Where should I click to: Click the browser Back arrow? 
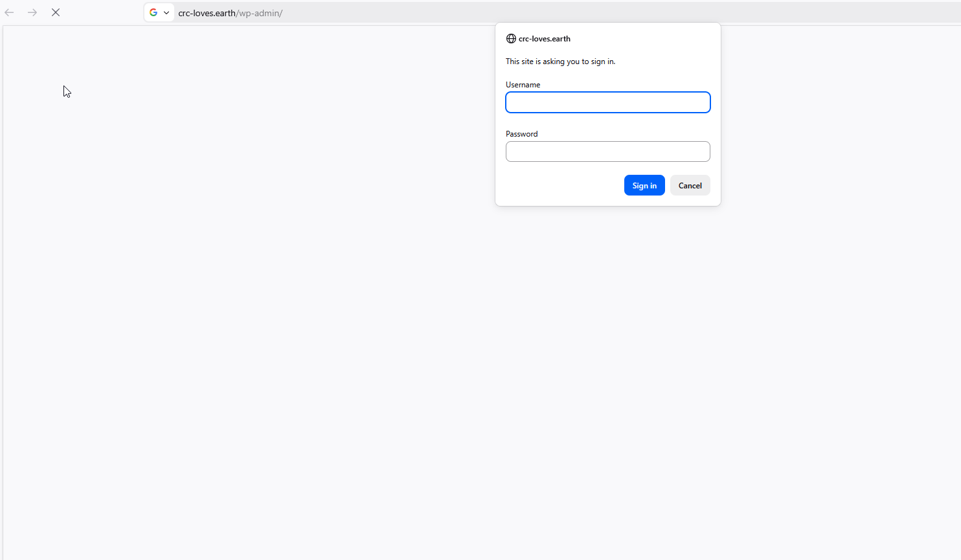pos(9,12)
